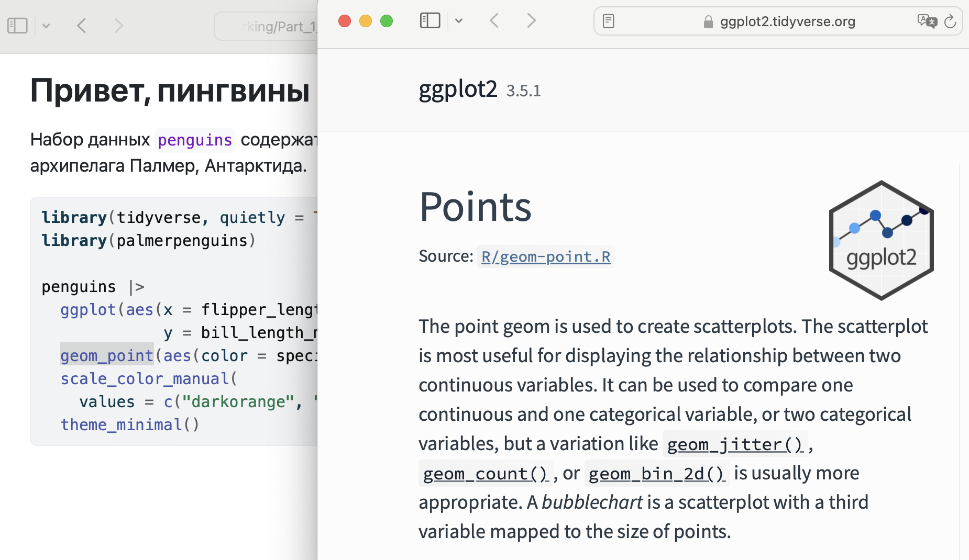Click library(palmerpenguins) line in code
This screenshot has width=969, height=560.
point(148,241)
